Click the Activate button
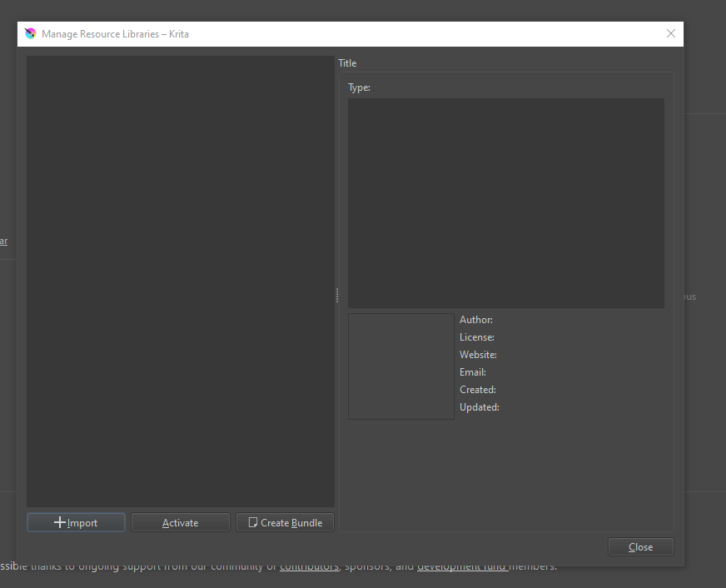726x588 pixels. [x=180, y=522]
